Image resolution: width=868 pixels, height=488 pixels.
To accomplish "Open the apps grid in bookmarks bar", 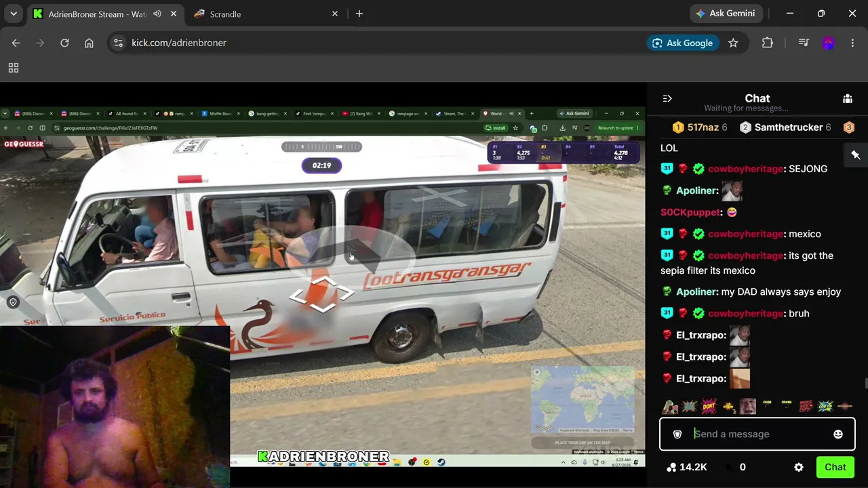I will pos(14,68).
